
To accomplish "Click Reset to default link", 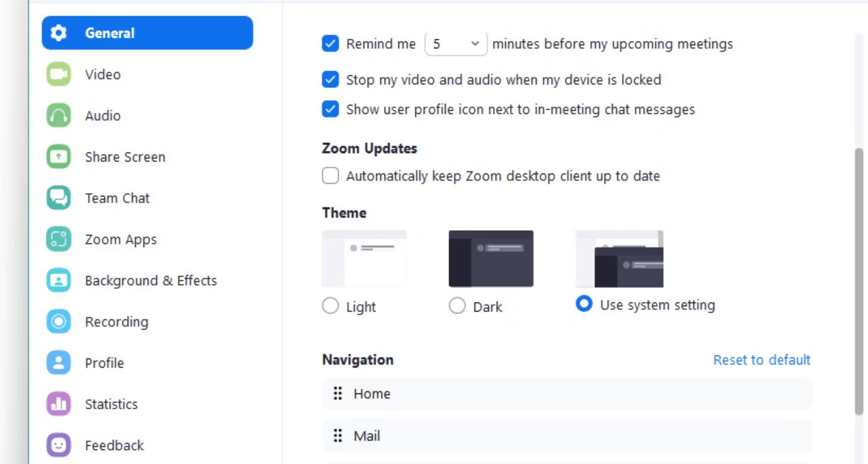I will point(762,360).
